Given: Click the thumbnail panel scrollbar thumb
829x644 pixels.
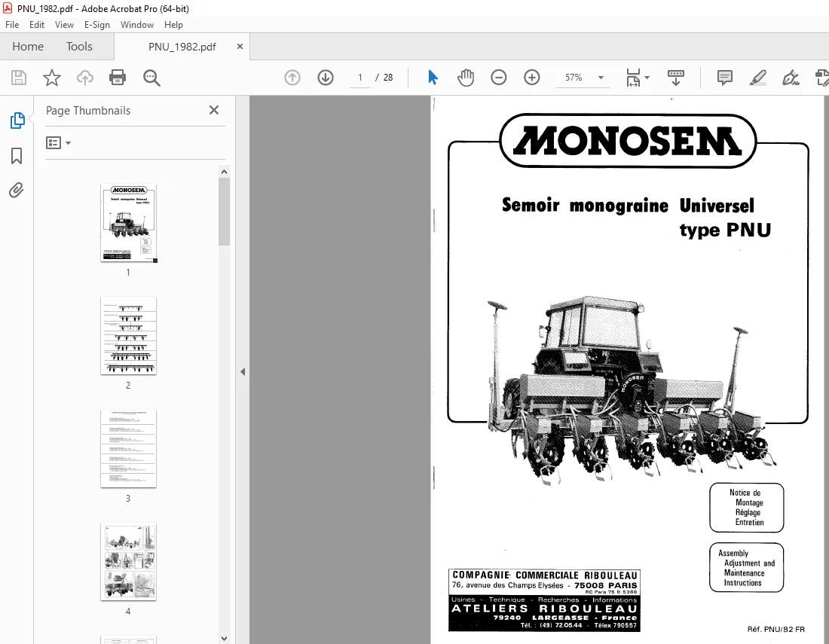Looking at the screenshot, I should [x=224, y=212].
